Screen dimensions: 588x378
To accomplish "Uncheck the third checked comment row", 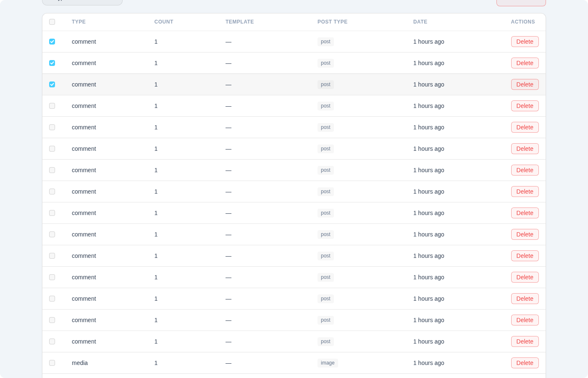I will 52,84.
